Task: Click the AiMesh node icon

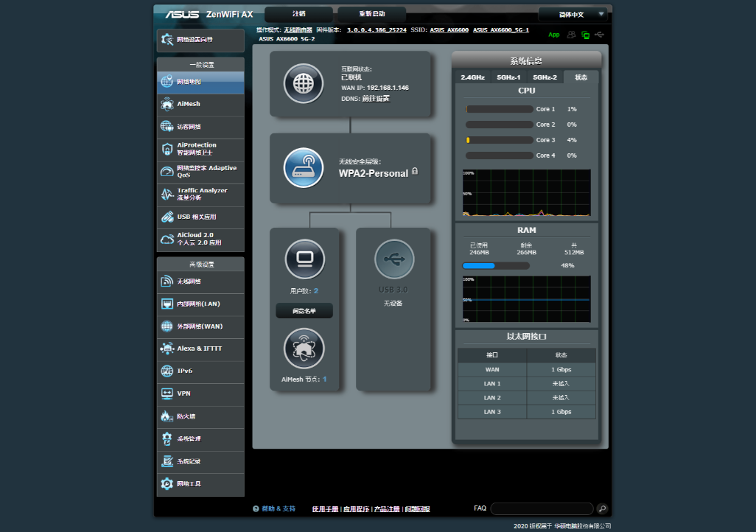Action: coord(304,349)
